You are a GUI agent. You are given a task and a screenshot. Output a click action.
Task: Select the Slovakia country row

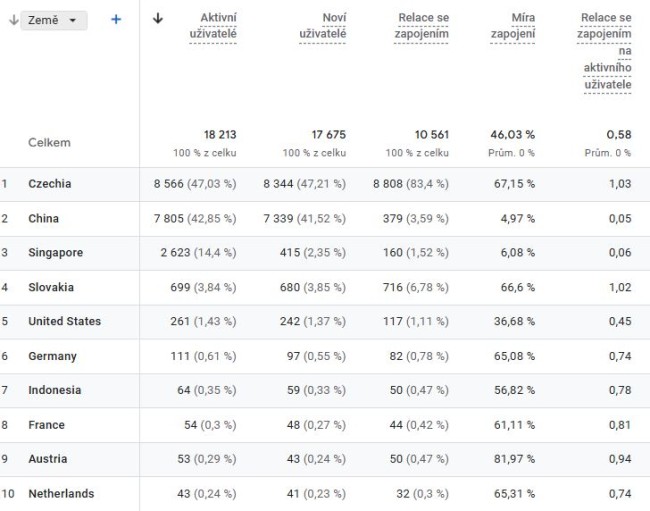click(325, 288)
